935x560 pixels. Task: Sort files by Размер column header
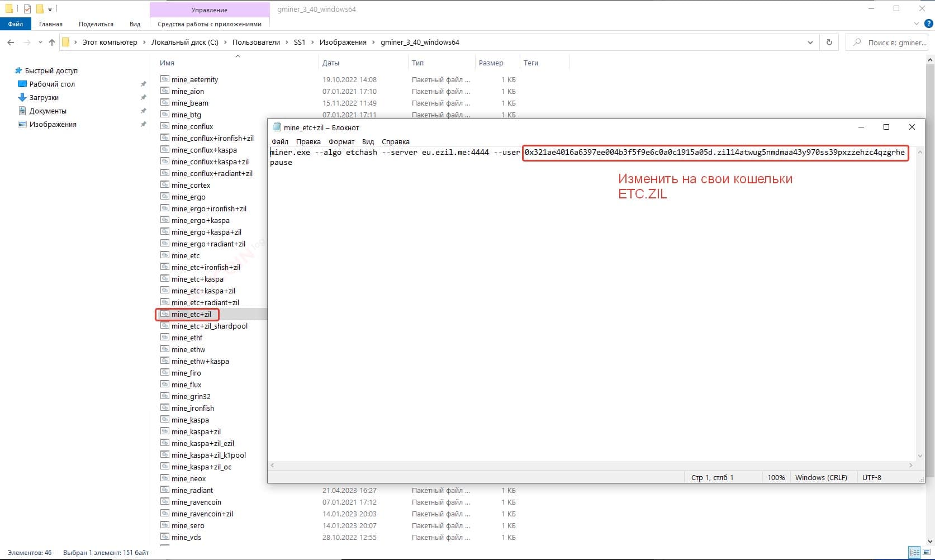(491, 63)
